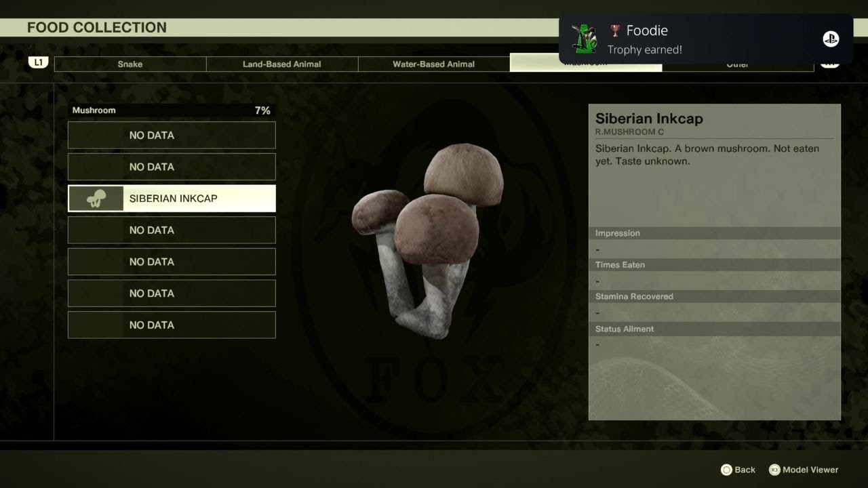Viewport: 868px width, 488px height.
Task: Click the Siberian Inkcap heading in info panel
Action: tap(649, 119)
